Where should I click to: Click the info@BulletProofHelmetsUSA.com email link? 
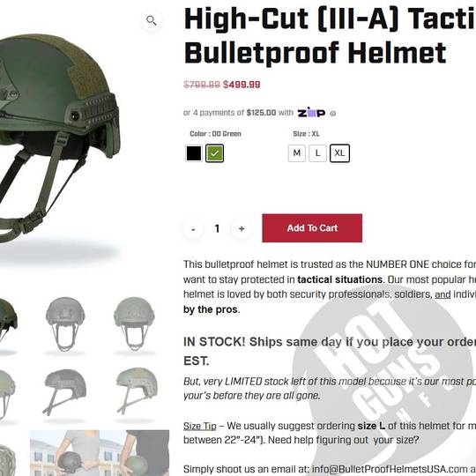[x=390, y=469]
